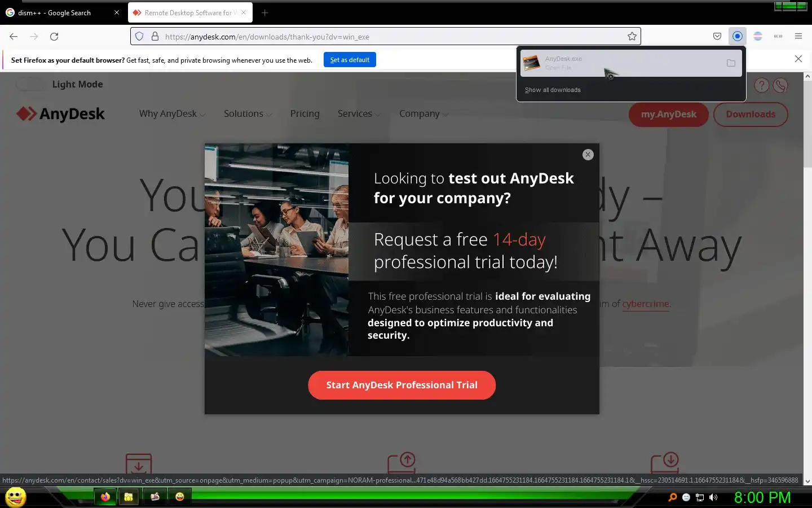Reload the page with the refresh icon
Screen dimensions: 812x508
point(54,36)
